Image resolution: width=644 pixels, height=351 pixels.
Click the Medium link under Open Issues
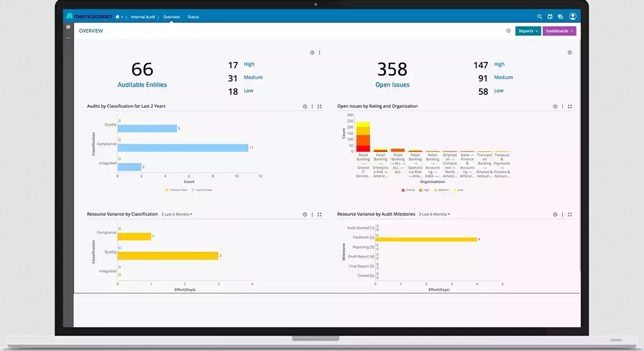pos(503,77)
